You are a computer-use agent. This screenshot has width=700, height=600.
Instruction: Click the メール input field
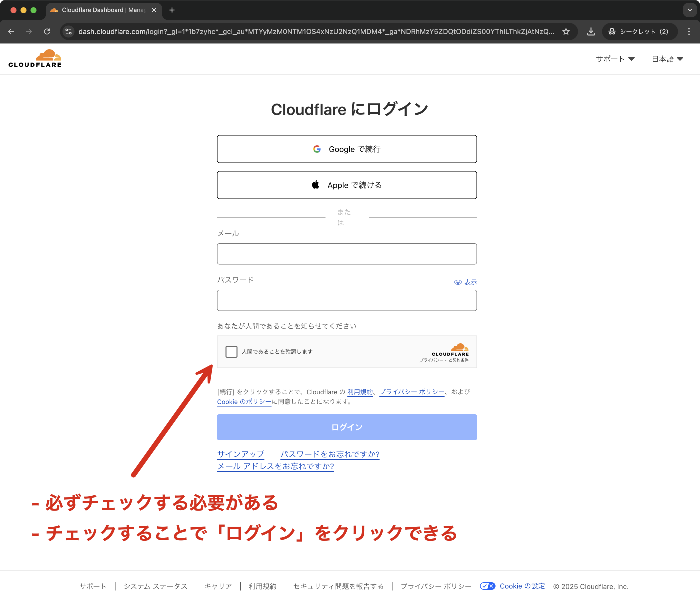pos(347,254)
